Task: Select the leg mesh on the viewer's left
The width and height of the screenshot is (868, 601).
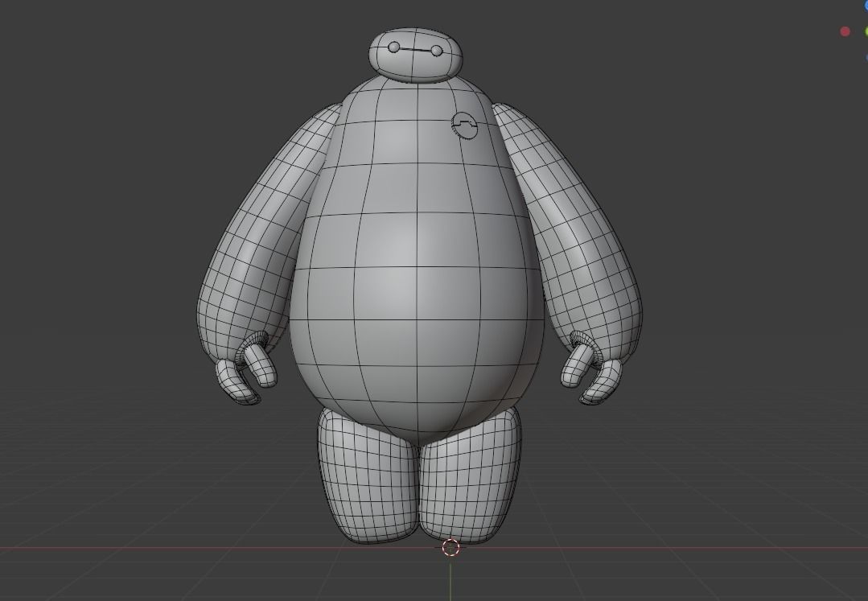Action: point(368,476)
